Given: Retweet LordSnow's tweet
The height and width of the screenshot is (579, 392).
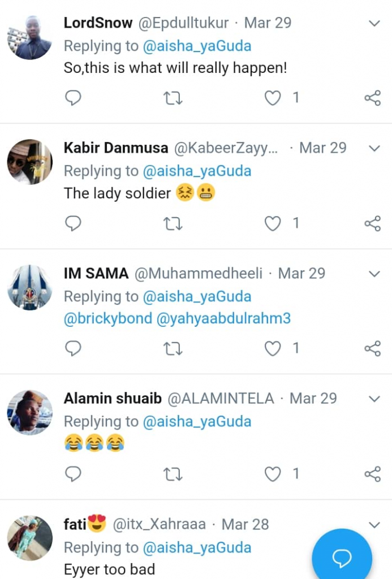Looking at the screenshot, I should click(173, 98).
